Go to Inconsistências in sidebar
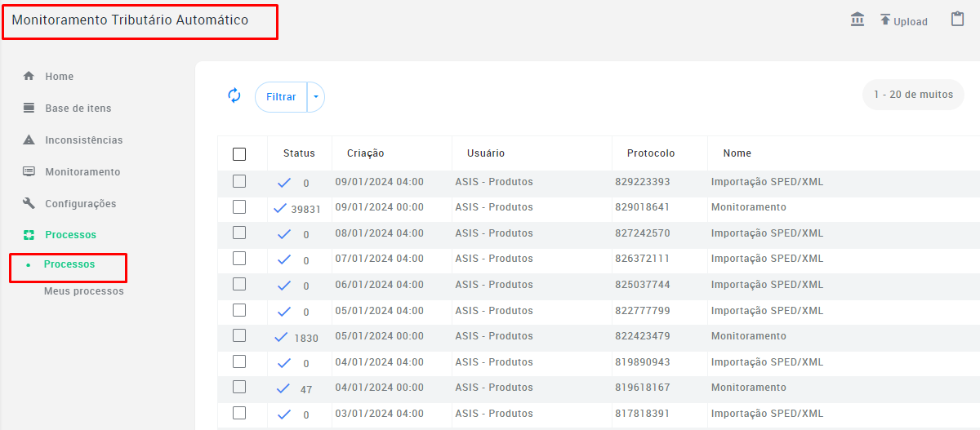980x430 pixels. click(x=83, y=140)
